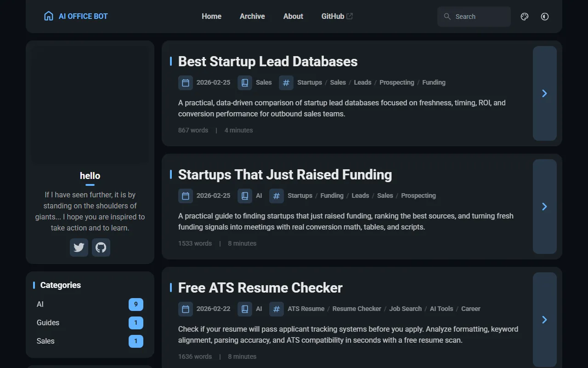Expand Startups That Just Raised Funding arrow
The width and height of the screenshot is (588, 368).
click(544, 207)
